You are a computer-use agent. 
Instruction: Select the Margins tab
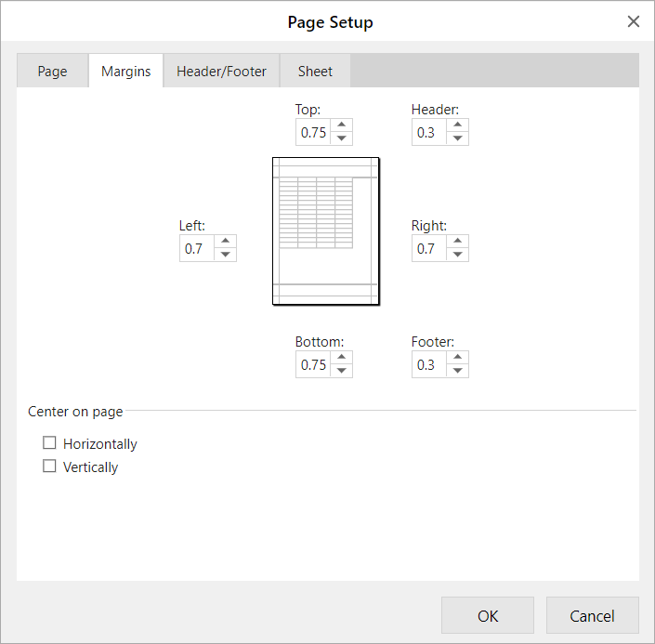point(125,71)
